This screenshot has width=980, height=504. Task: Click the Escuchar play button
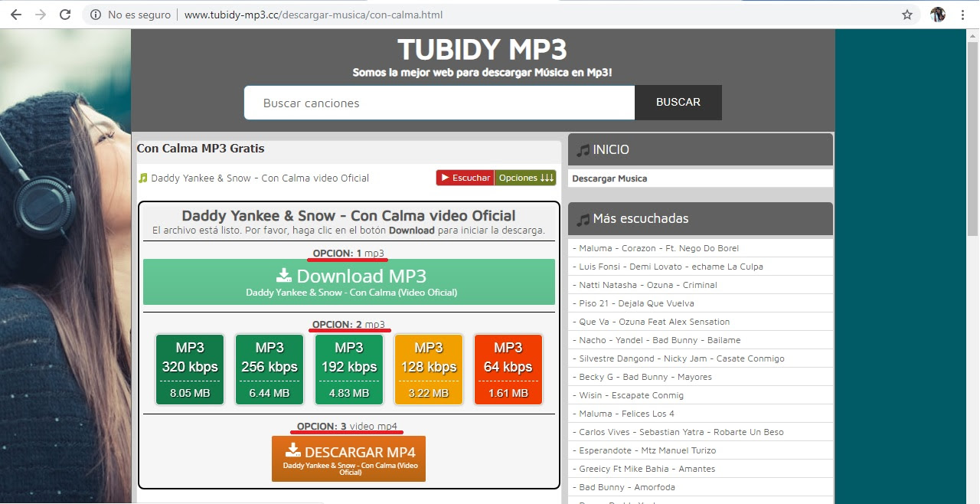465,178
